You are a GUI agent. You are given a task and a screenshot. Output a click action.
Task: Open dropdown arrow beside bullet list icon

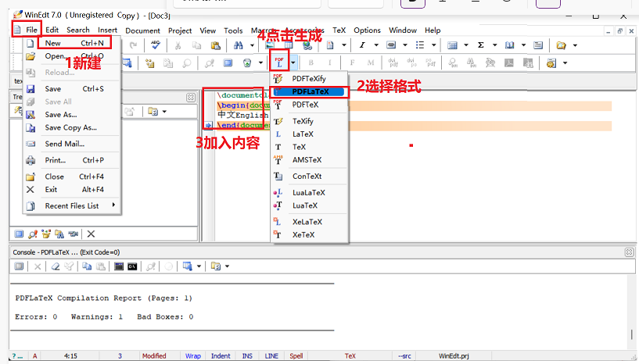(x=433, y=45)
